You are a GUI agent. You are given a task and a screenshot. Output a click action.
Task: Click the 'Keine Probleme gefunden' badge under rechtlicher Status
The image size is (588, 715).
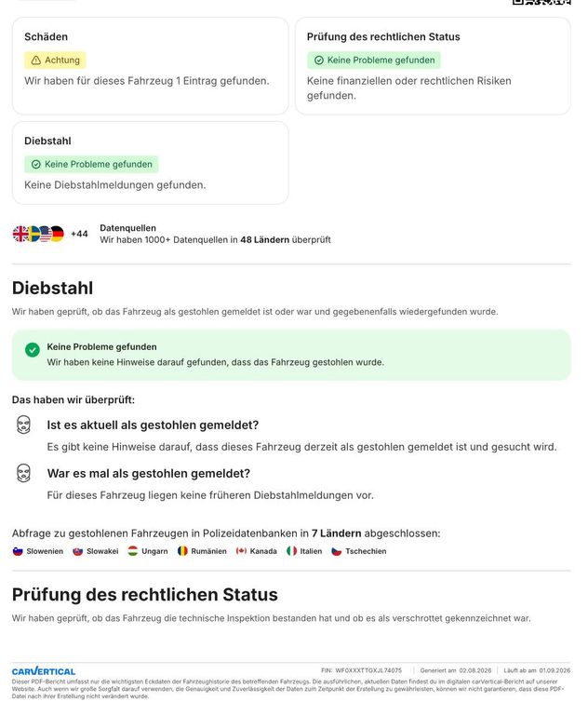(x=374, y=60)
